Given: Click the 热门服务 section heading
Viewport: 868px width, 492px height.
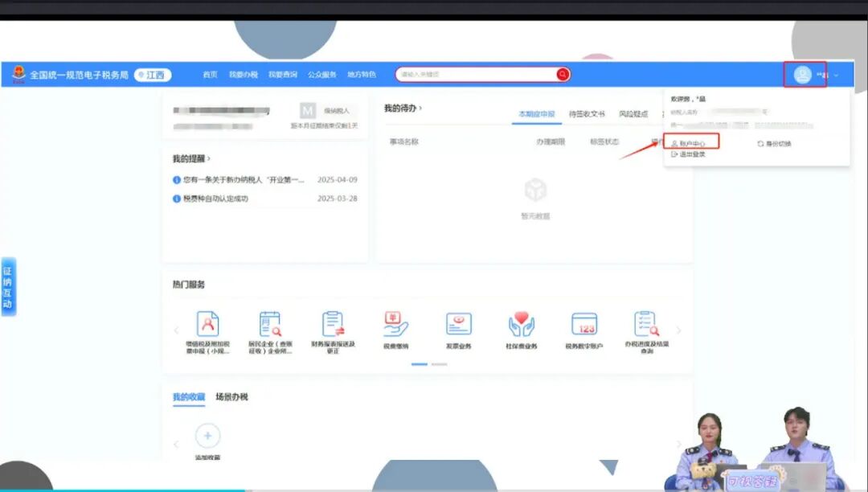Looking at the screenshot, I should click(x=189, y=285).
